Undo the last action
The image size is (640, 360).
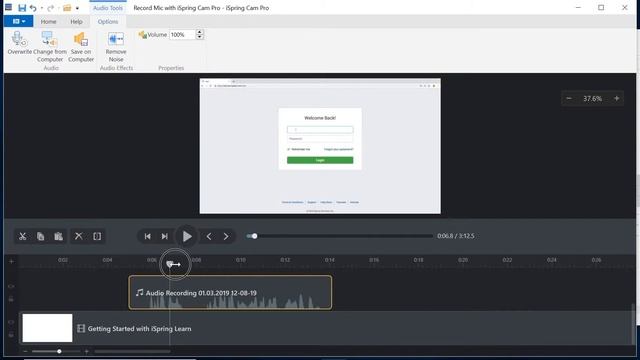pyautogui.click(x=33, y=8)
